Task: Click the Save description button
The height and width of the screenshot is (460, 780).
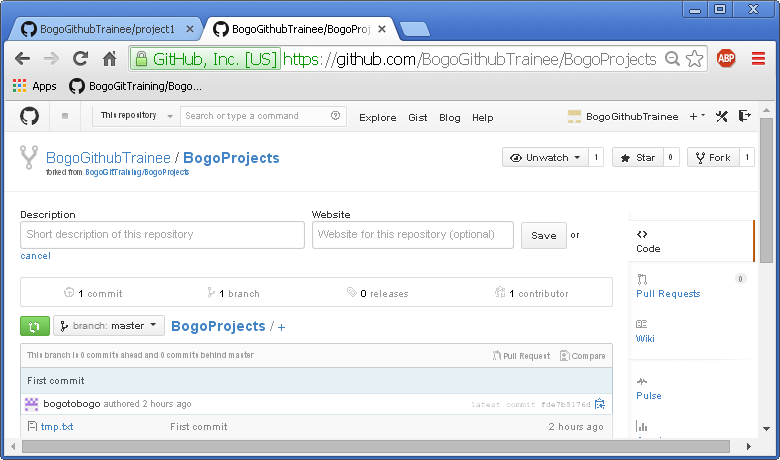Action: pyautogui.click(x=544, y=236)
